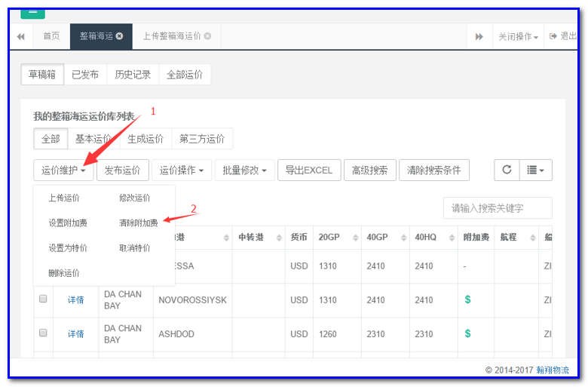Sort by the 航程 column arrows
The height and width of the screenshot is (387, 588).
533,237
